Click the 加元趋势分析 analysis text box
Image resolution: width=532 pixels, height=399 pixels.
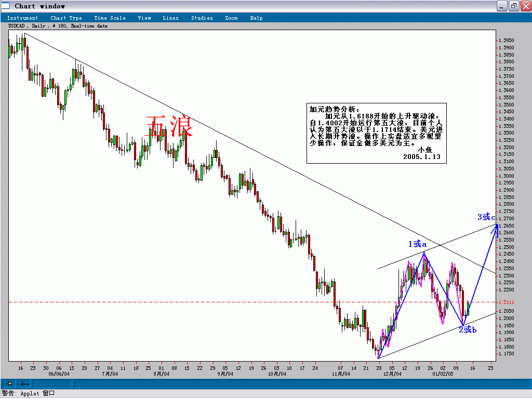[x=376, y=133]
